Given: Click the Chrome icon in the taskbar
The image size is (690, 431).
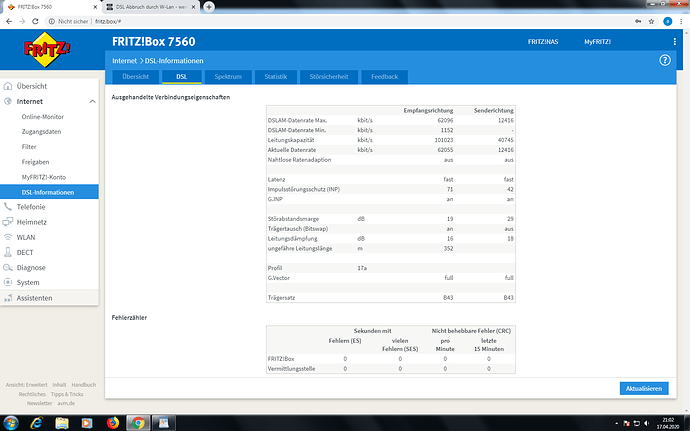Looking at the screenshot, I should coord(138,423).
